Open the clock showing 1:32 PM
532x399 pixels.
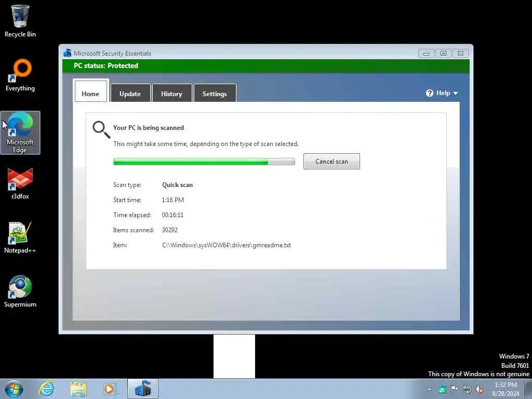click(506, 385)
